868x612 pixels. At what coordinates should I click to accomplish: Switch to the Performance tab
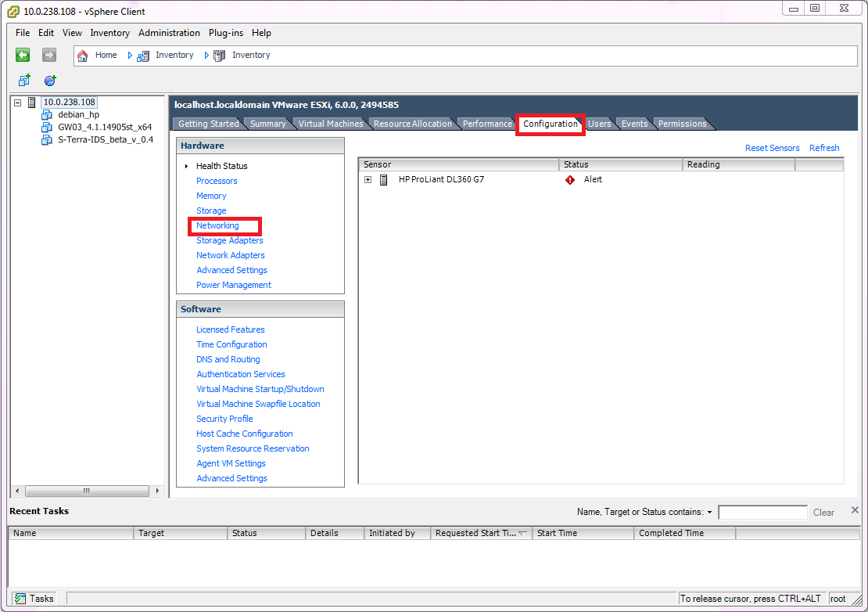[x=487, y=124]
